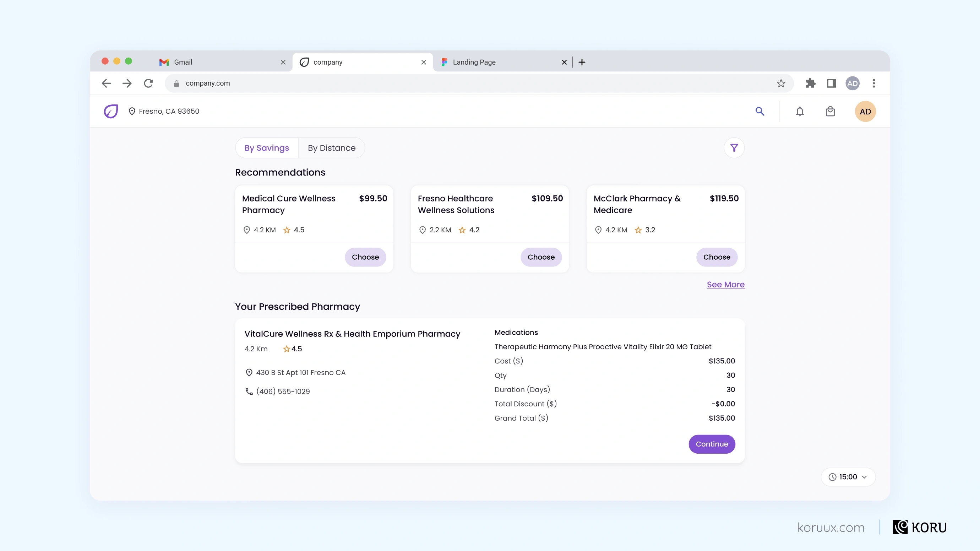Click star rating on Medical Cure Wellness card
This screenshot has width=980, height=551.
293,230
